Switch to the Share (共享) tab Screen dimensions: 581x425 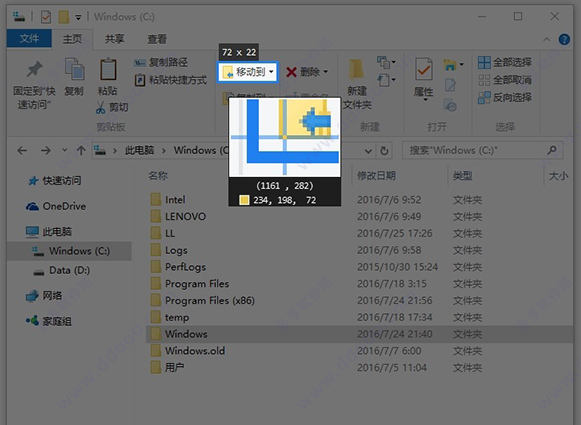point(114,39)
